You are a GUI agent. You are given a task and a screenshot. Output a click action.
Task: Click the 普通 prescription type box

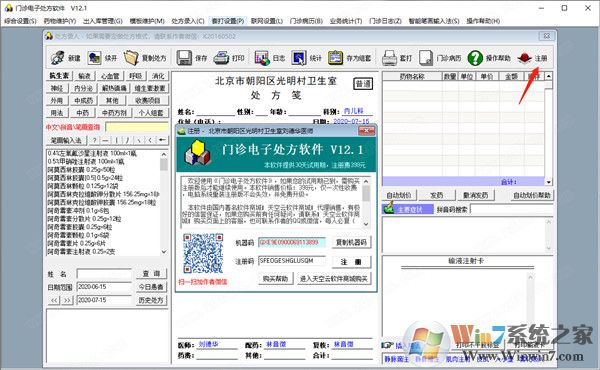363,83
